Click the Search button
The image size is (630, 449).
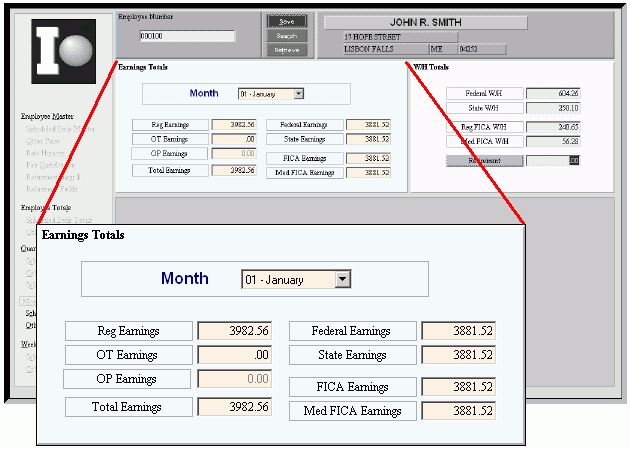[x=286, y=36]
